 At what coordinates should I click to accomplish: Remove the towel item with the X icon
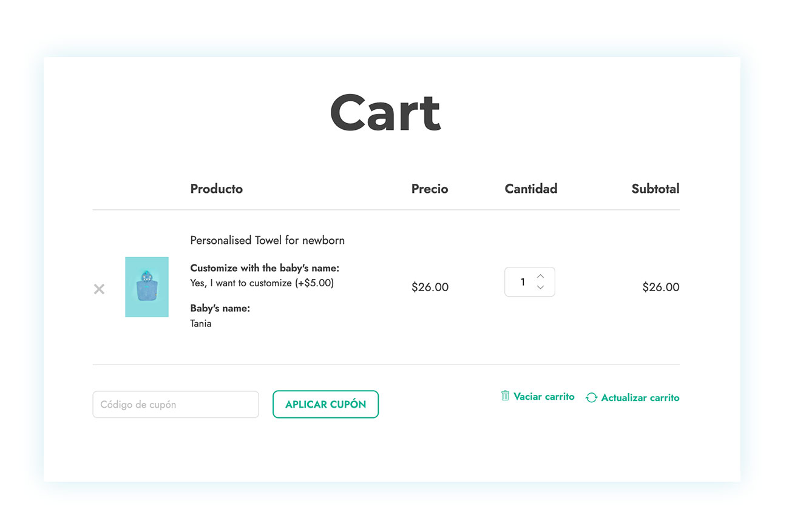99,289
